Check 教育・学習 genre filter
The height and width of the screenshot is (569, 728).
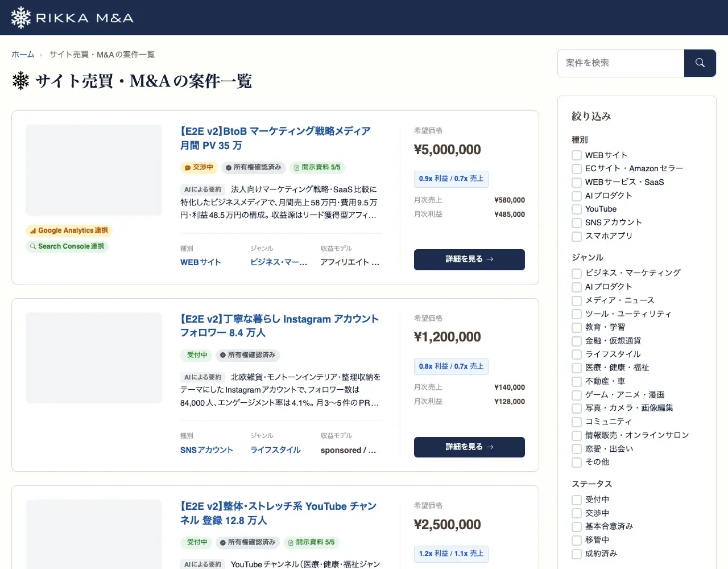577,327
